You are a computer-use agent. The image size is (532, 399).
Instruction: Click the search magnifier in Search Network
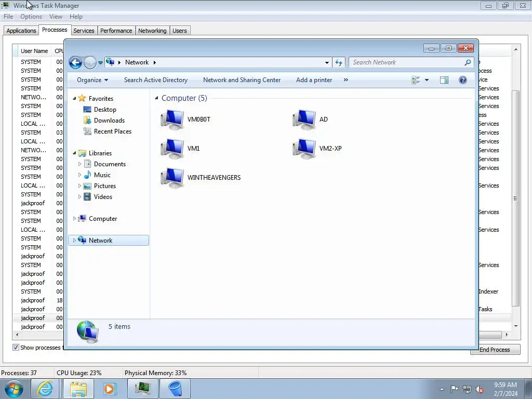(468, 62)
